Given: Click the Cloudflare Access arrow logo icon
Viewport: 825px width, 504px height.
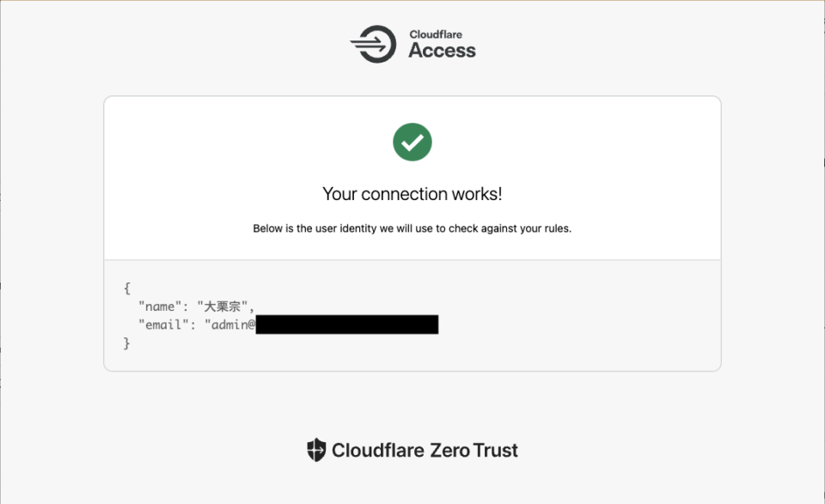Looking at the screenshot, I should coord(374,44).
